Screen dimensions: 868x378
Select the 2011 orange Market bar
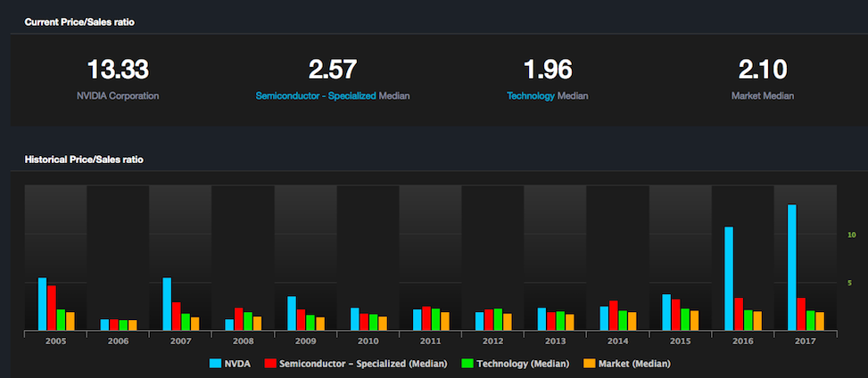click(x=445, y=321)
